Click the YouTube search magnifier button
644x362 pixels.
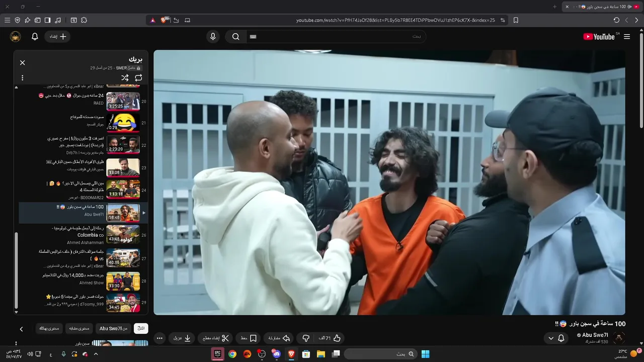pyautogui.click(x=235, y=37)
